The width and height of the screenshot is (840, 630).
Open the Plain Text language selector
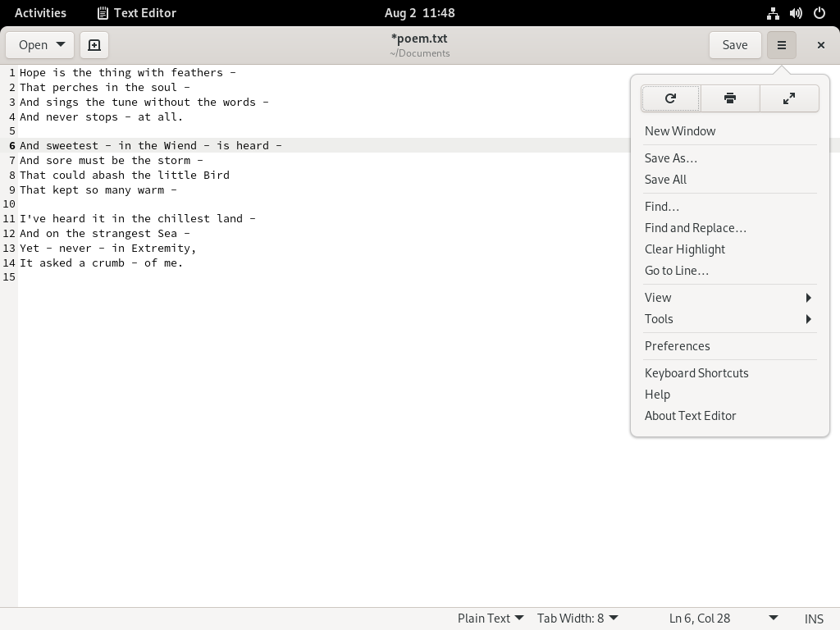491,619
